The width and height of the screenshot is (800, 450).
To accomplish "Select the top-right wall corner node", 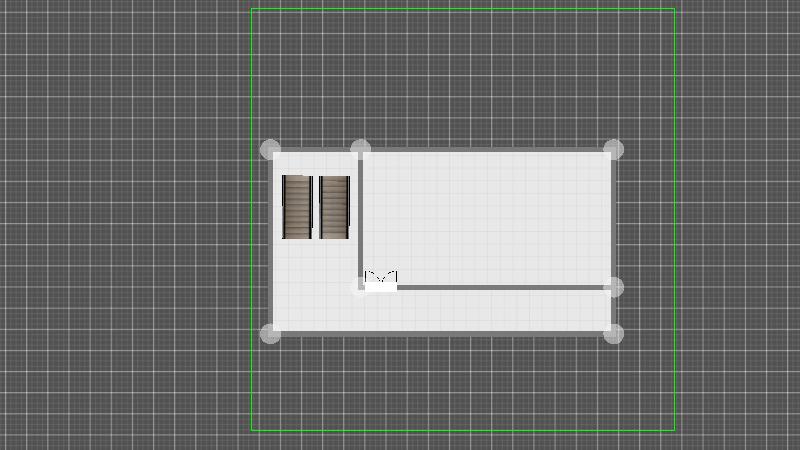I will click(613, 150).
